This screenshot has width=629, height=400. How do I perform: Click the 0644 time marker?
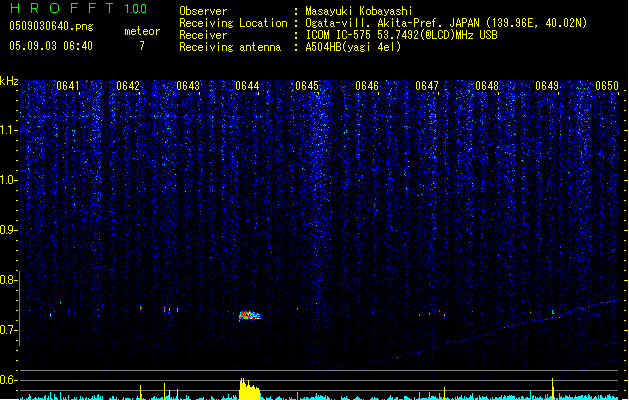point(247,86)
